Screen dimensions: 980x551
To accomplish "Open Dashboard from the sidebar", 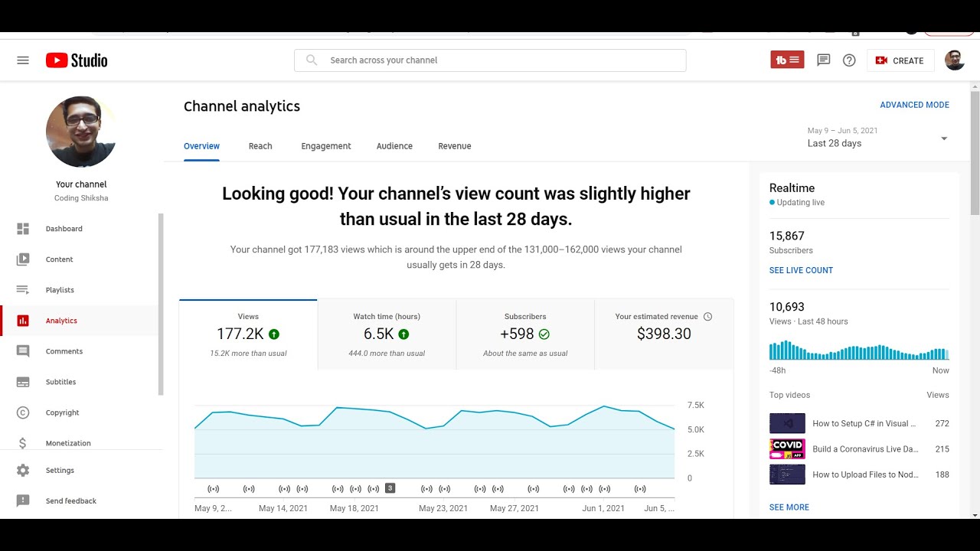I will 64,229.
